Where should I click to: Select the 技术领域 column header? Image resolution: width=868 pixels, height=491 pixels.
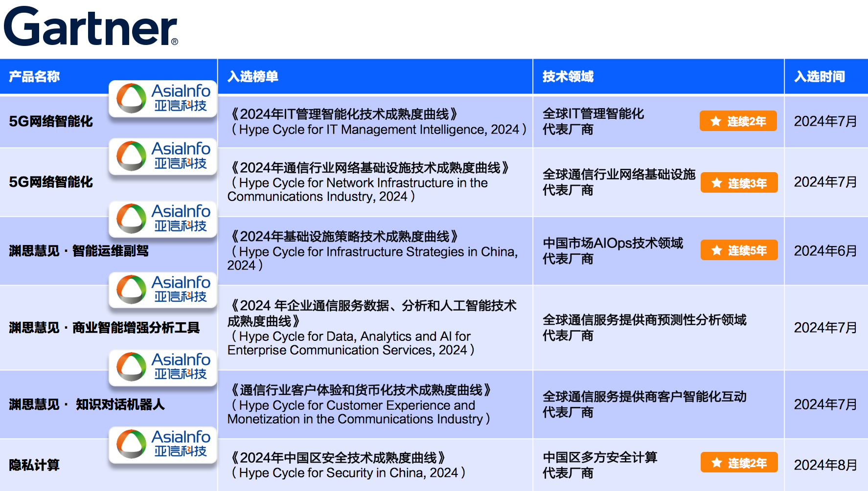click(x=568, y=77)
